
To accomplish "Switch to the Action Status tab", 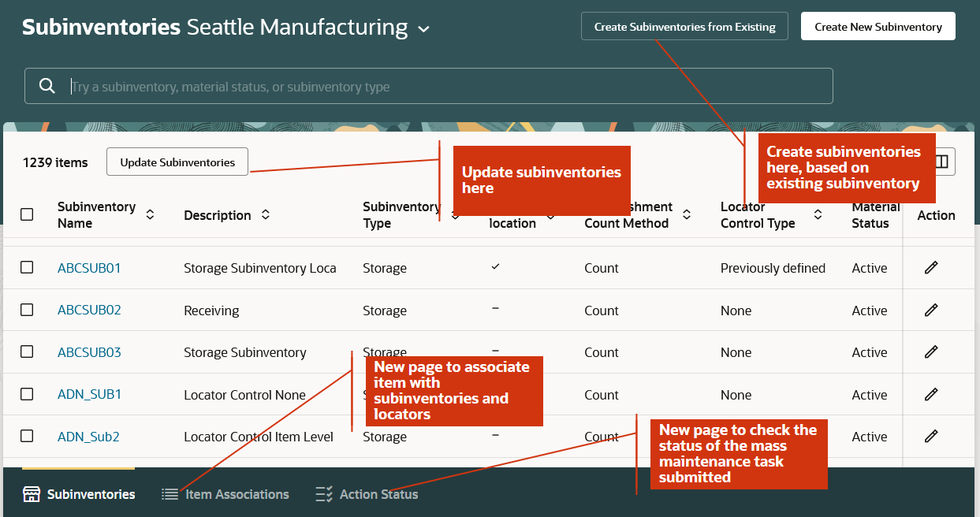I will pos(367,494).
